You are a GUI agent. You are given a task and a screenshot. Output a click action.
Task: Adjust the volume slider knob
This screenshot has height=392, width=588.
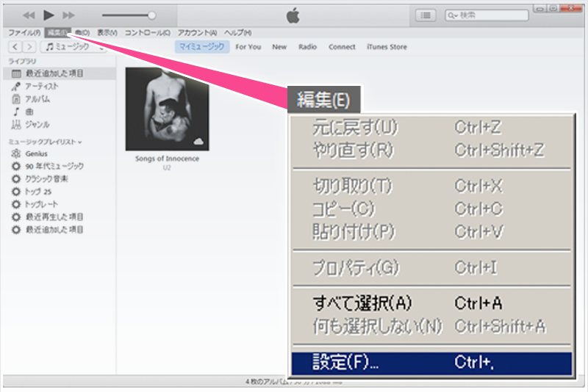pos(152,15)
